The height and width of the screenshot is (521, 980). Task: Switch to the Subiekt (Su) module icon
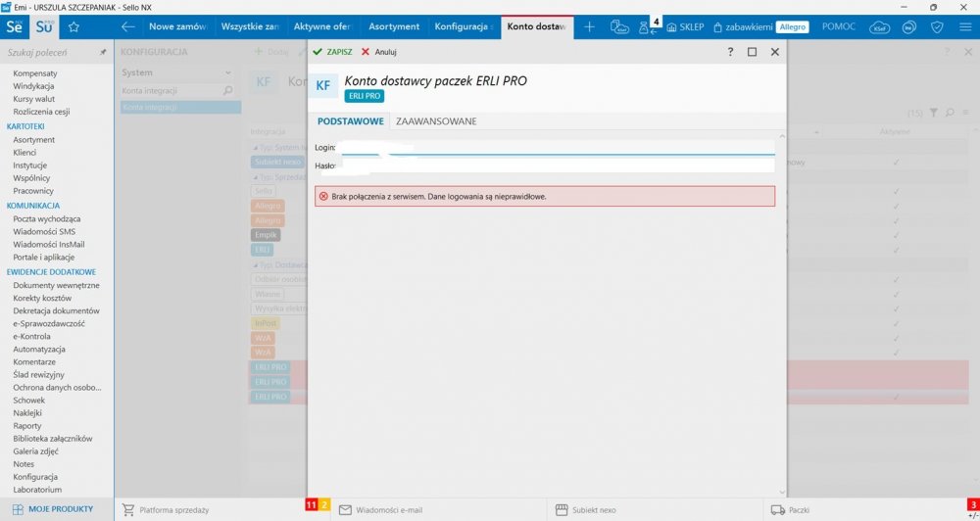[44, 26]
